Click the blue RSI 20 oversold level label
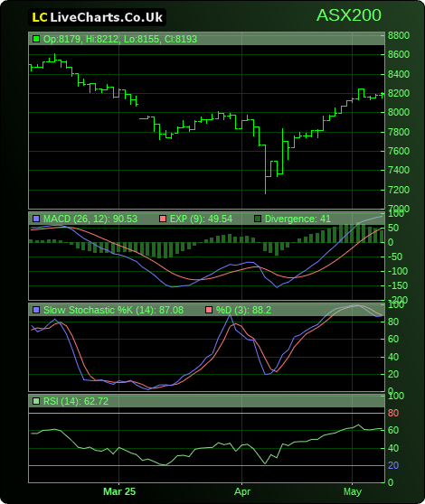Viewport: 425px width, 504px height. click(393, 465)
